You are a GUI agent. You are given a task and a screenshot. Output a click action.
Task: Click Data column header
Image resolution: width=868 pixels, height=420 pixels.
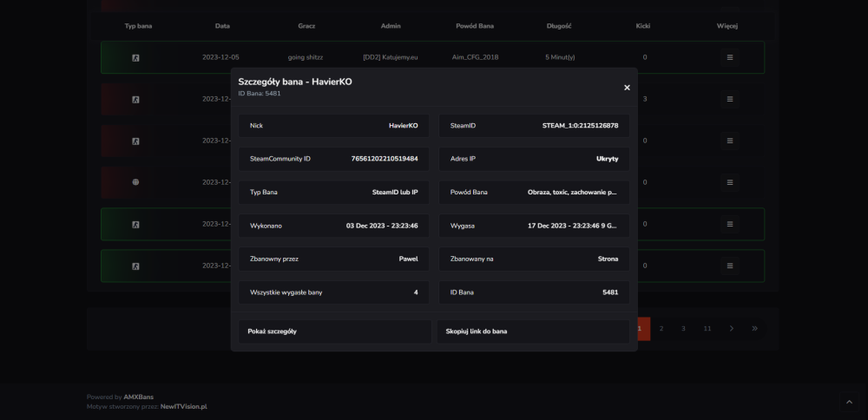tap(222, 26)
